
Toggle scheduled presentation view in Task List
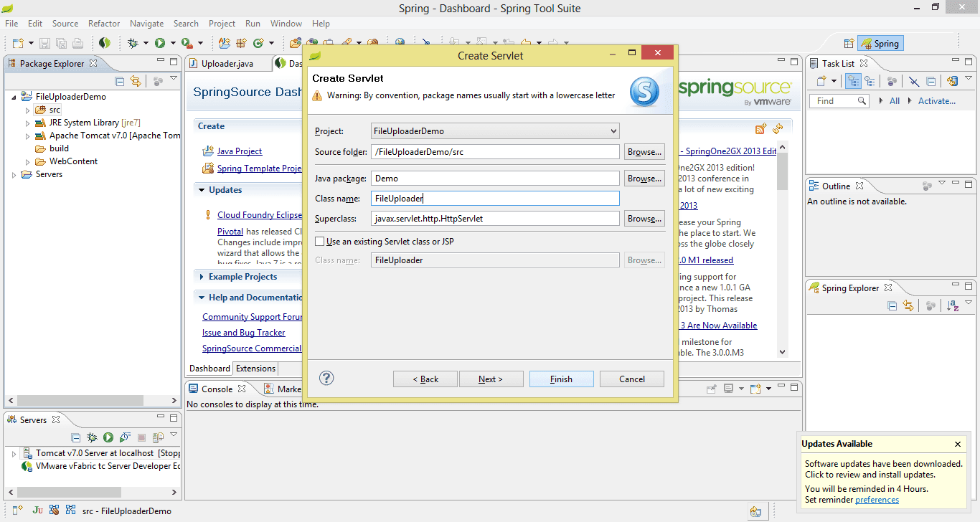coord(870,81)
